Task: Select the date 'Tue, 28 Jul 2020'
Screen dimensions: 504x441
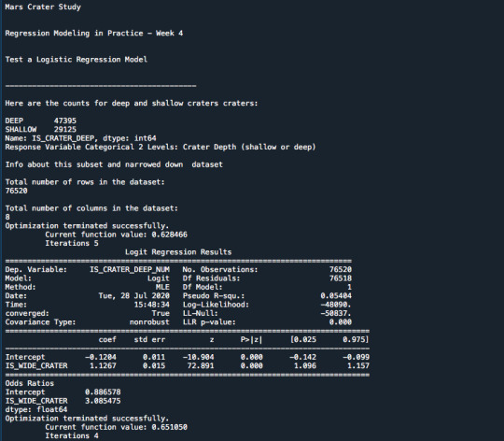Action: point(134,296)
